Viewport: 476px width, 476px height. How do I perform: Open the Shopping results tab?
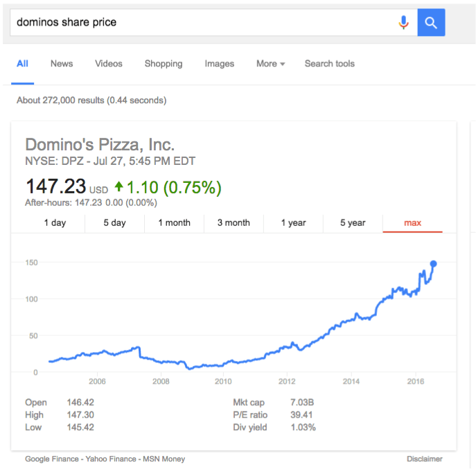[164, 64]
